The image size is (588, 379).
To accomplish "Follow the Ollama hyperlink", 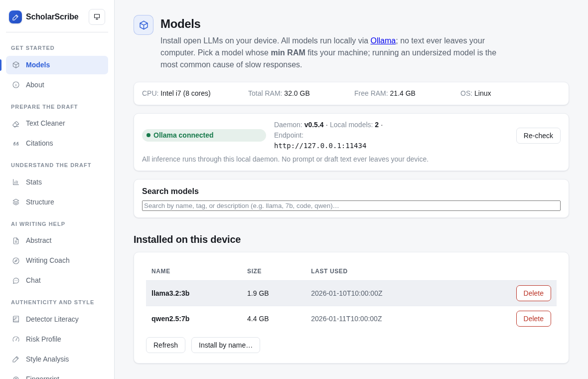I will pyautogui.click(x=383, y=40).
